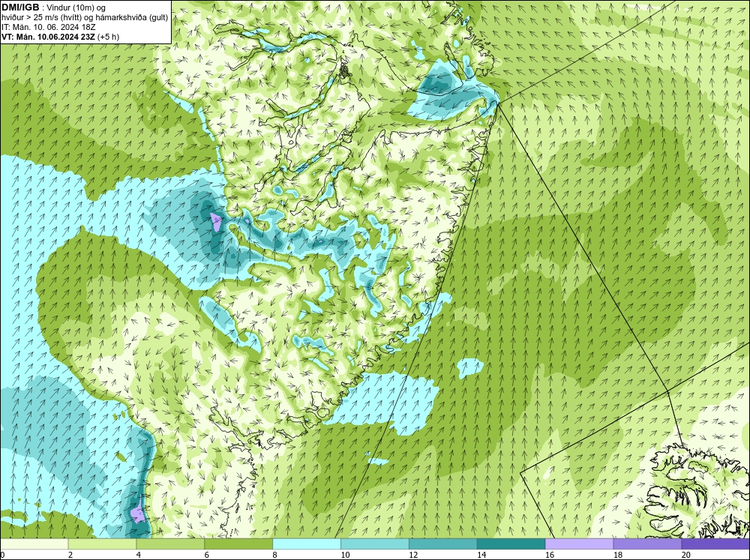Click the 'IT: Mán. 10. 06. 2024 18Z' line
Image resolution: width=750 pixels, height=560 pixels.
[48, 27]
